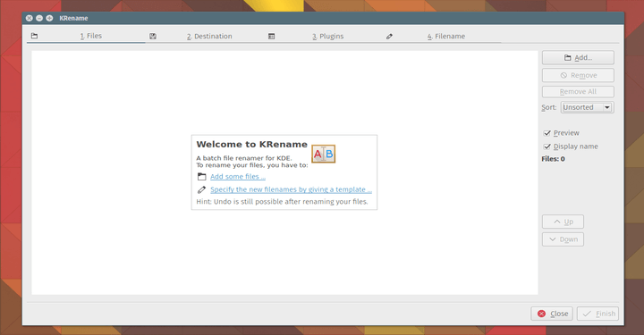Follow the 'Add some files ...' link
This screenshot has height=335, width=644.
238,177
